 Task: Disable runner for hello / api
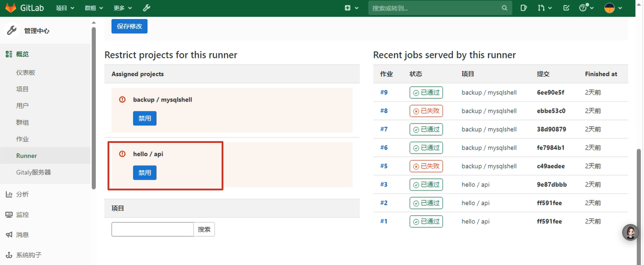coord(145,173)
